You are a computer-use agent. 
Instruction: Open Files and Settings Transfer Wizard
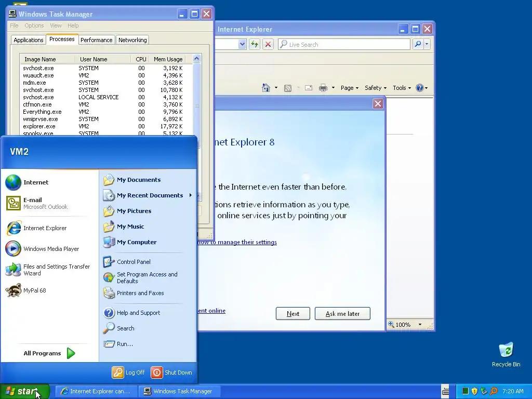tap(47, 270)
